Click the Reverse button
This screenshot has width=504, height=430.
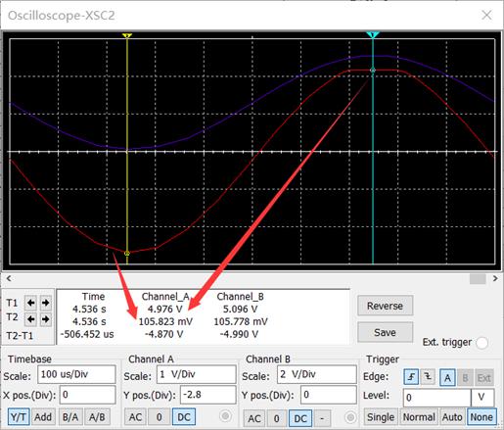[386, 306]
